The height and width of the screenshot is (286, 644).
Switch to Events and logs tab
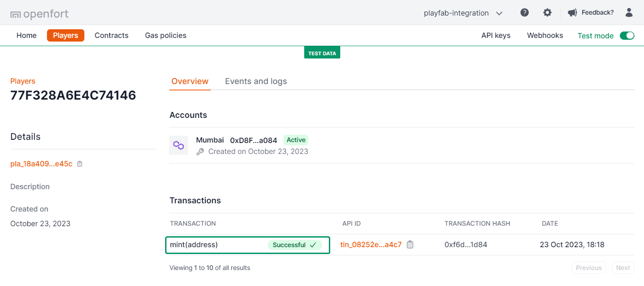tap(256, 81)
